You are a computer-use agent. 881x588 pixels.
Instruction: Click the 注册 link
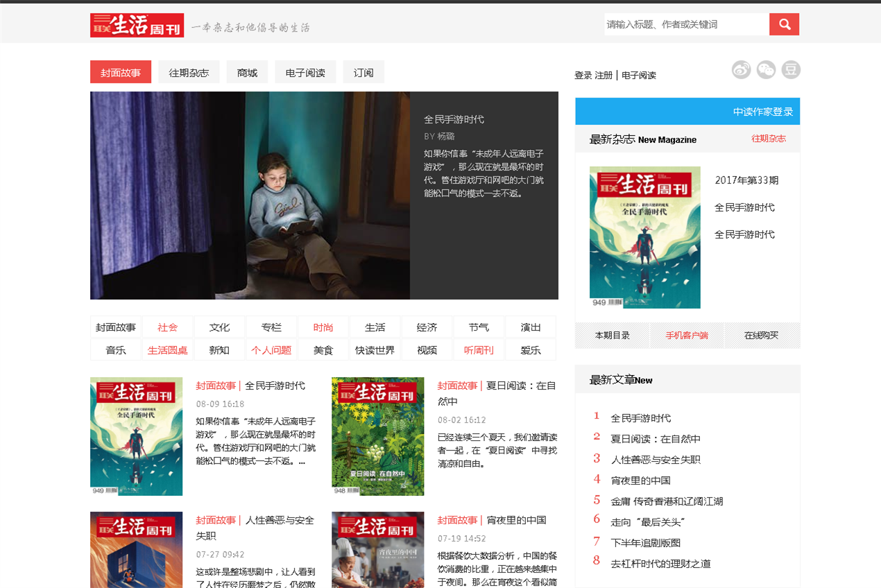coord(604,76)
